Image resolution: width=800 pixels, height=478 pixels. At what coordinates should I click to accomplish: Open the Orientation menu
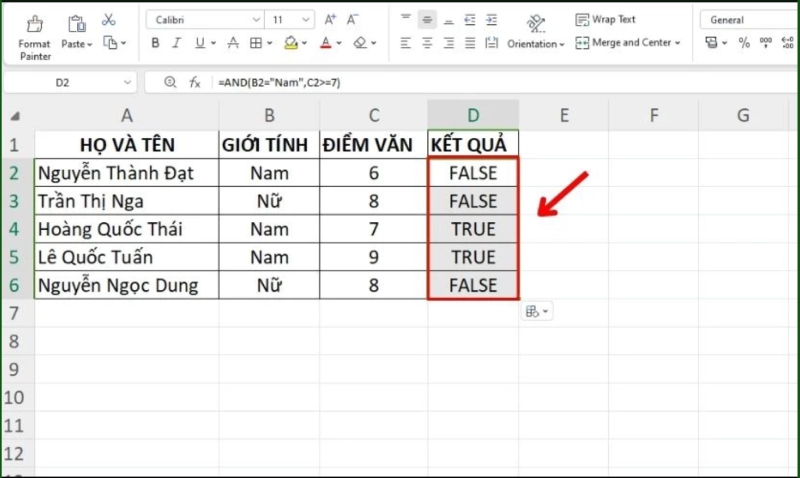point(536,32)
